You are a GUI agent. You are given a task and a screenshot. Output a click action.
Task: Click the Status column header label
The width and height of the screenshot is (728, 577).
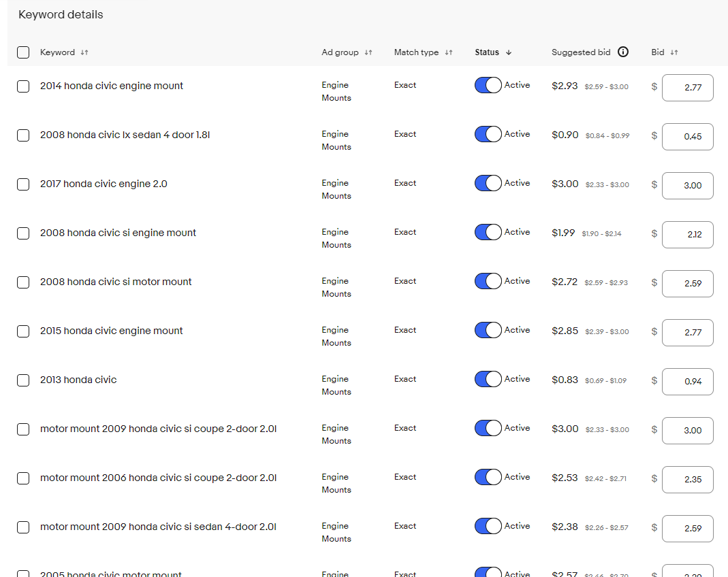pyautogui.click(x=487, y=52)
